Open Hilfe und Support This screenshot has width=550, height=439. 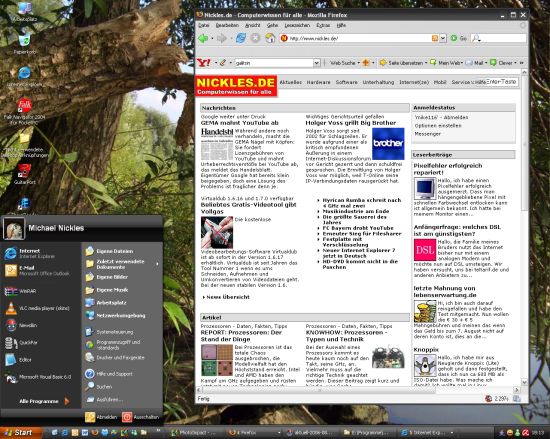tap(109, 374)
